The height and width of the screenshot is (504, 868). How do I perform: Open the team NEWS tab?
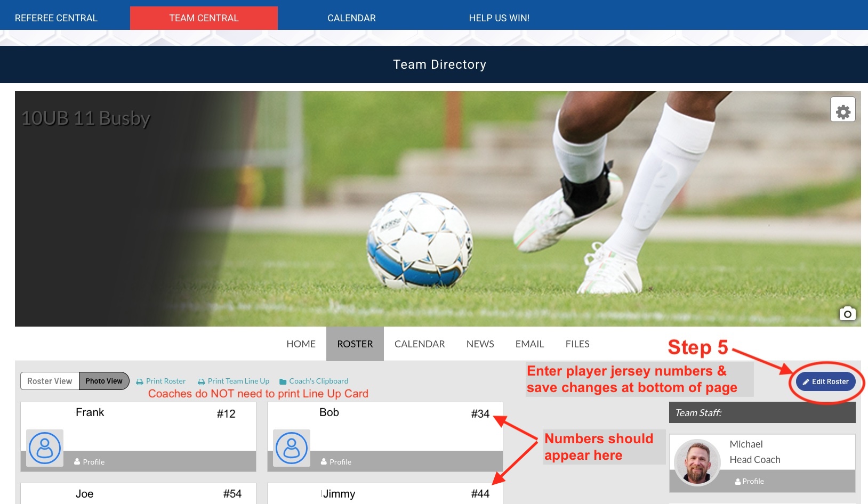point(480,344)
